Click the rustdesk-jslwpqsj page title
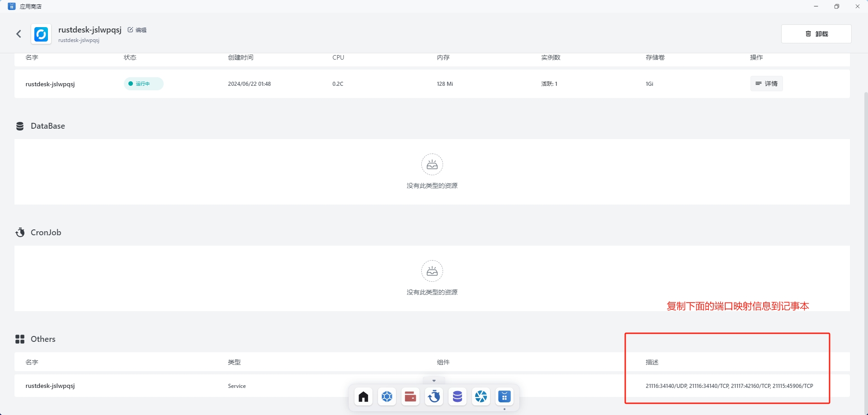 90,30
